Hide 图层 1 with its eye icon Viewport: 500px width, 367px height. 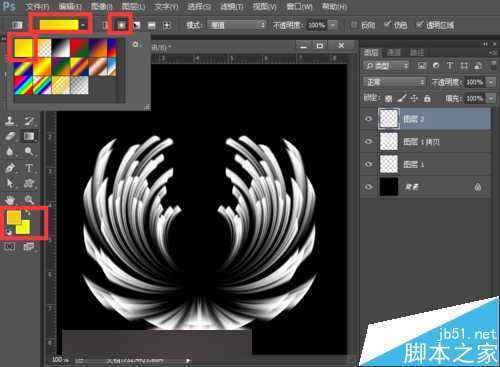tap(368, 164)
